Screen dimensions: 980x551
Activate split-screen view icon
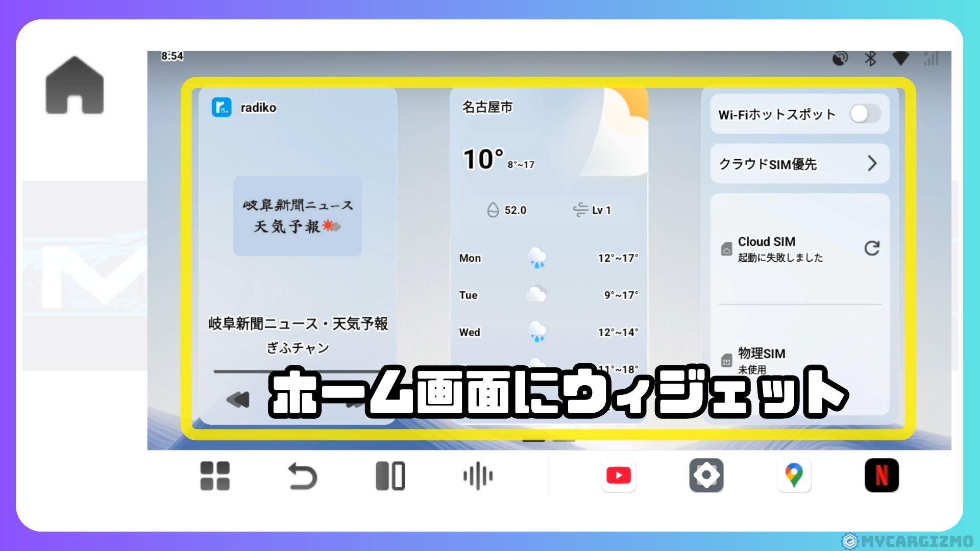pyautogui.click(x=390, y=476)
